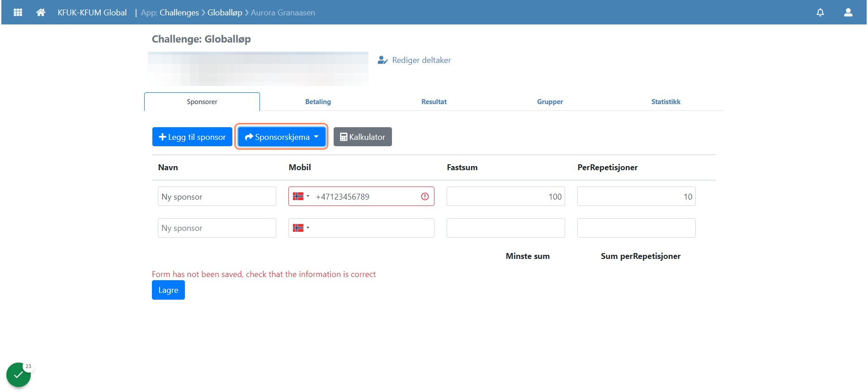
Task: Click the Challenge: Globalløp heading
Action: pyautogui.click(x=201, y=39)
